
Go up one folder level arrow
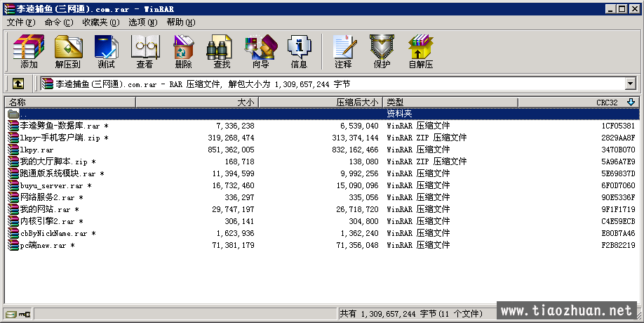tap(18, 84)
